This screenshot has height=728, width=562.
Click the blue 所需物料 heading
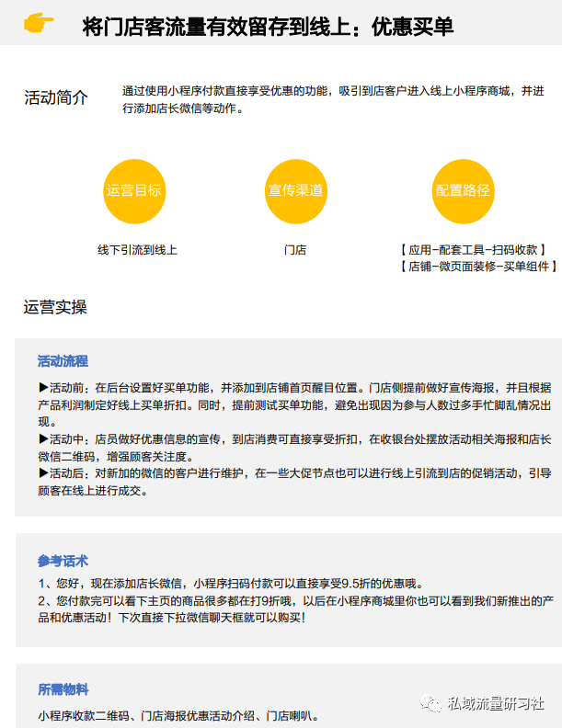click(63, 689)
